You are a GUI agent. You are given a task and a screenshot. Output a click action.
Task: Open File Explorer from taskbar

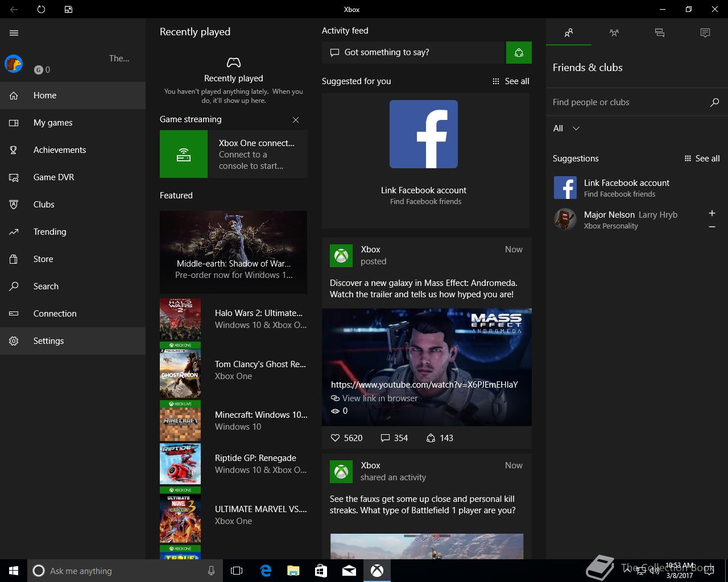[293, 571]
